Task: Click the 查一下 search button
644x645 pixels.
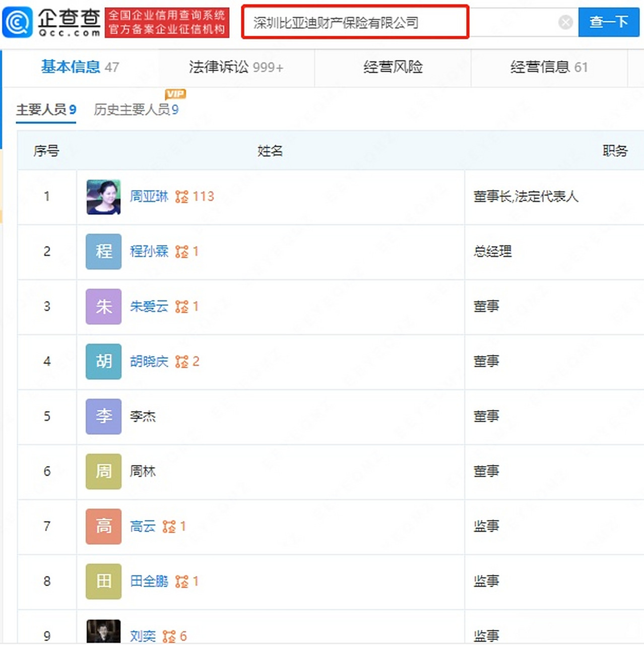Action: 608,22
